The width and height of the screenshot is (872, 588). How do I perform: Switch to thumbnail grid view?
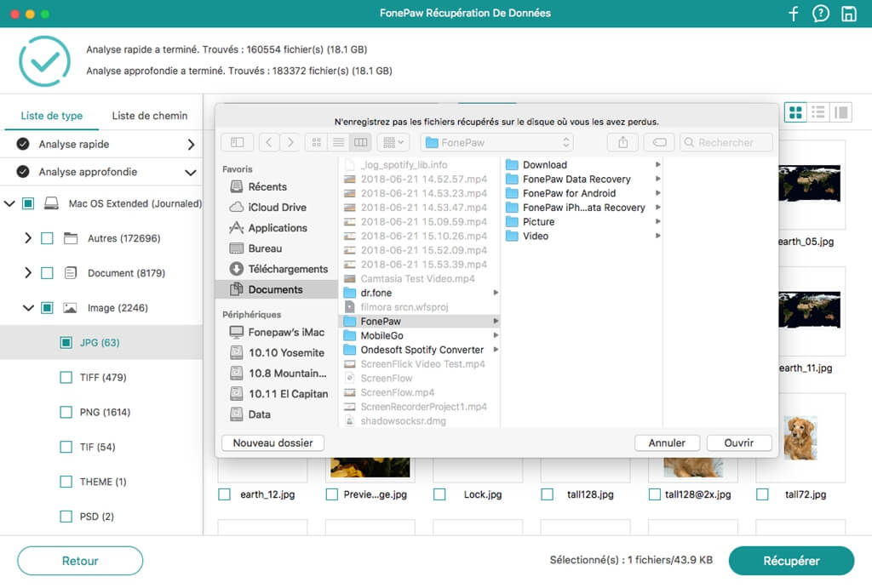796,112
